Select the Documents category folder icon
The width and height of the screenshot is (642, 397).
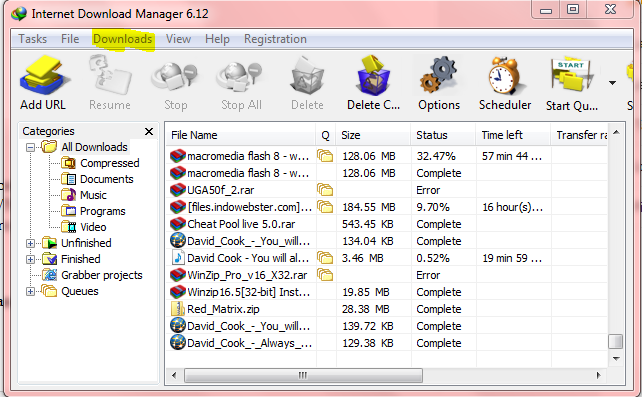[69, 179]
